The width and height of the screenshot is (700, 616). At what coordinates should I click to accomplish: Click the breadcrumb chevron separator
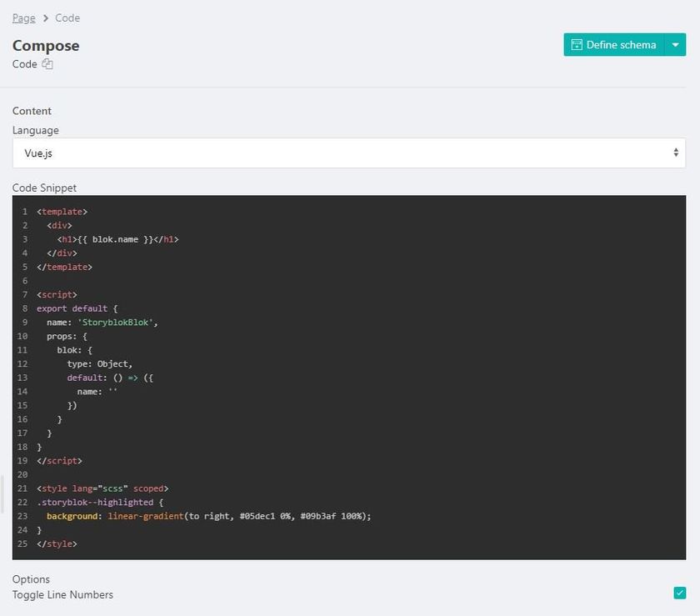[46, 18]
